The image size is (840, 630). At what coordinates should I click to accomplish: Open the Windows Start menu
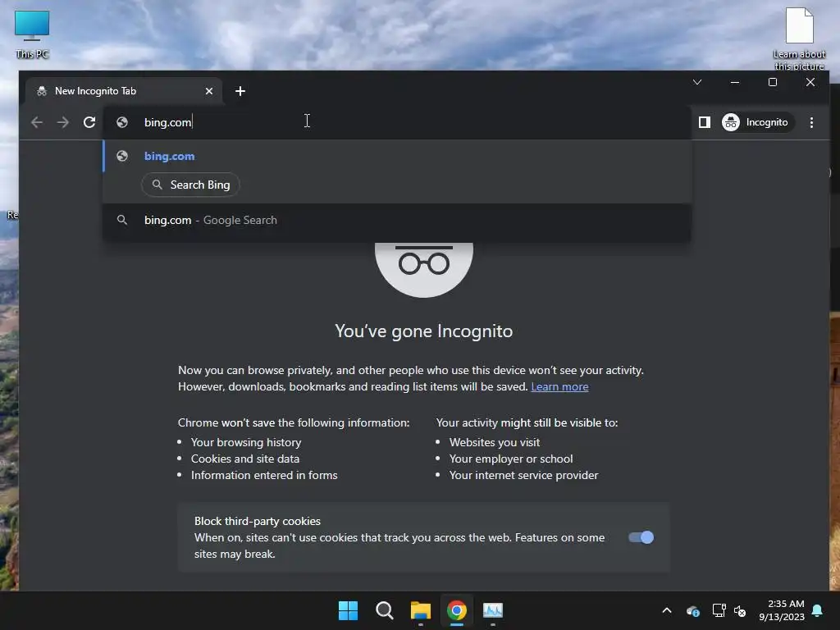[x=348, y=610]
